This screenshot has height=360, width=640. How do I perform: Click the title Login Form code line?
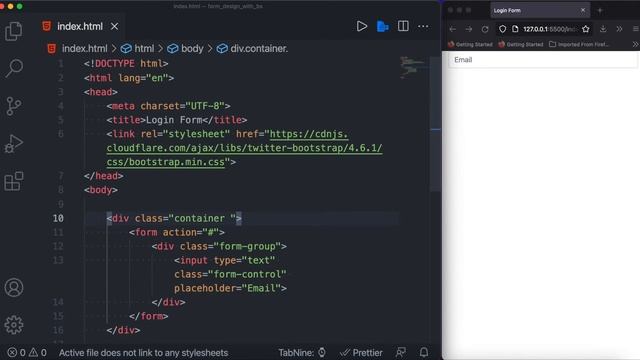177,120
